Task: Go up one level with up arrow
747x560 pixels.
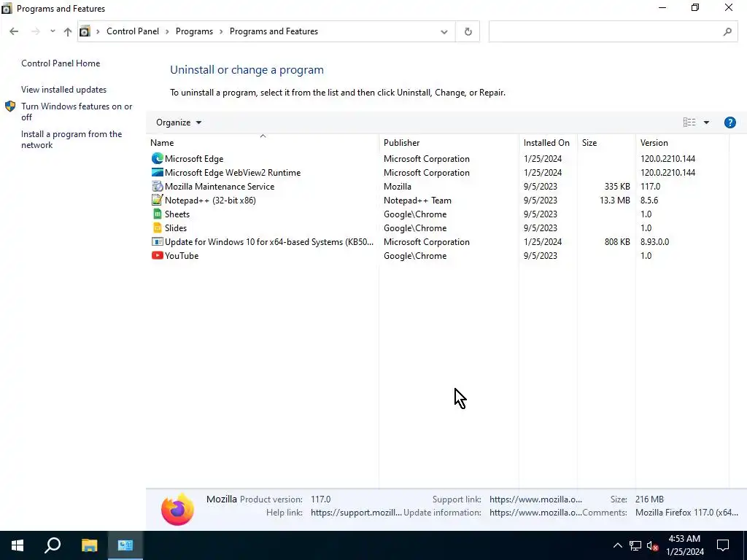Action: tap(68, 31)
